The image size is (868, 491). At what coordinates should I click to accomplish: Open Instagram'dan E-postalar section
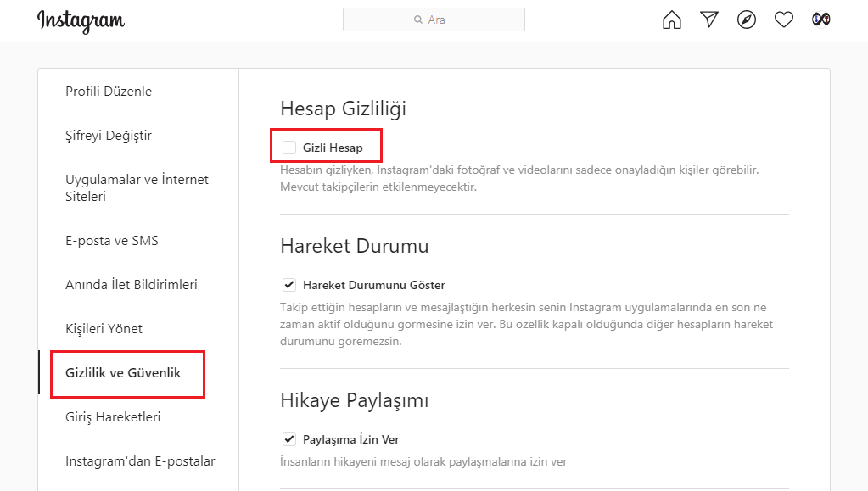point(140,461)
